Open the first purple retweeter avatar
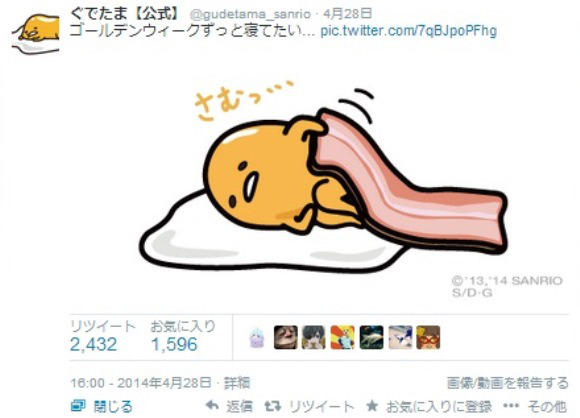580x418 pixels. coord(257,337)
